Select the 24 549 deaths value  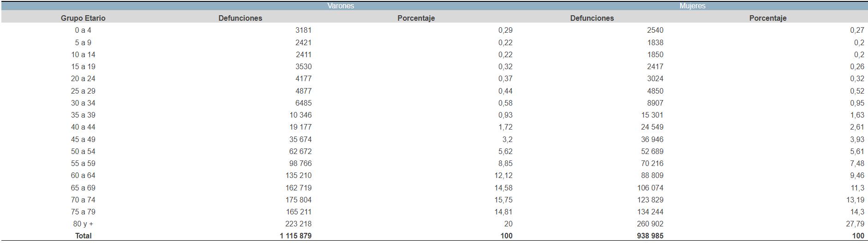pos(652,127)
